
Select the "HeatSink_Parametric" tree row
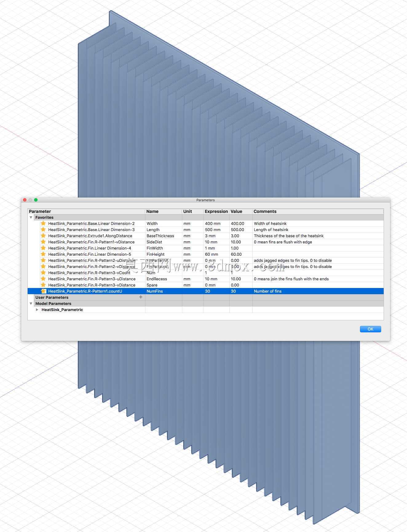point(206,310)
